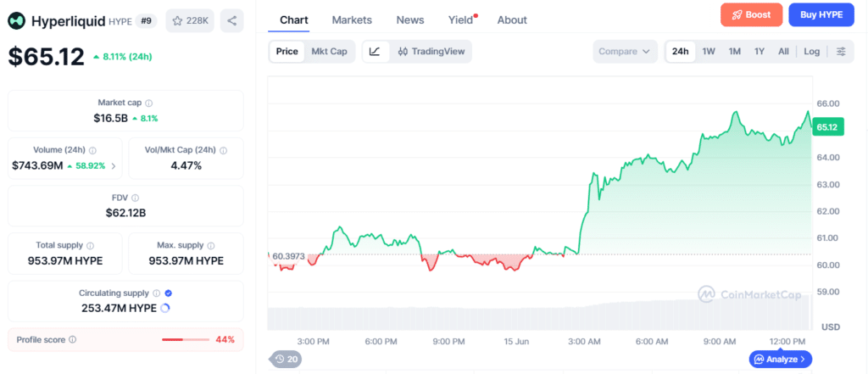Open info tooltip next to Vol/Mkt Cap (24h)
The height and width of the screenshot is (374, 868).
click(223, 150)
